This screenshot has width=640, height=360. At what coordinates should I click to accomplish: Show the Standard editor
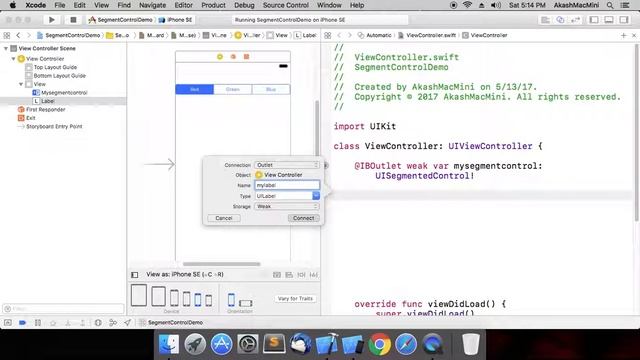545,20
